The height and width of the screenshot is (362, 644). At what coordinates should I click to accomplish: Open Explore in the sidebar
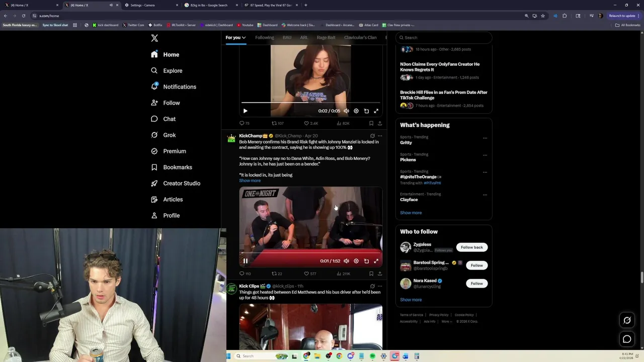(x=167, y=70)
